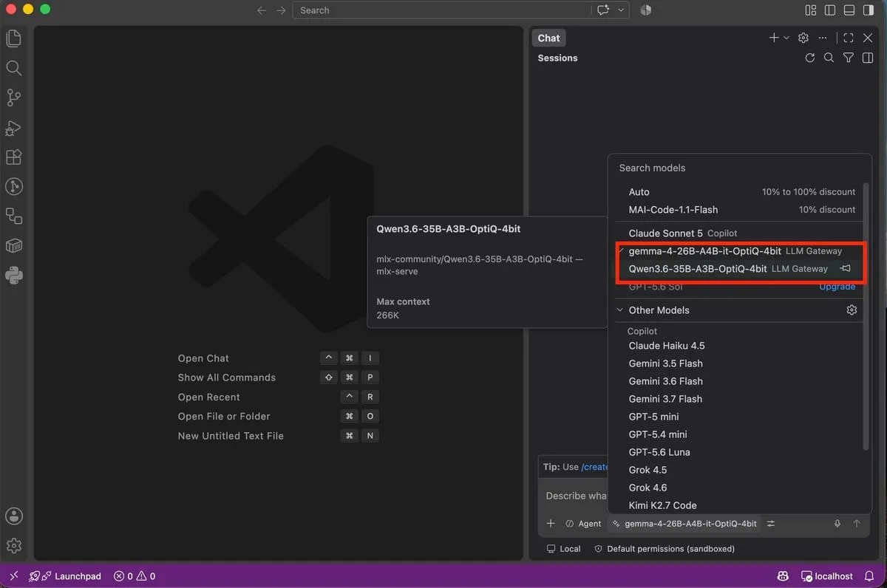
Task: Select GPT-5.6 Luna
Action: [x=738, y=452]
